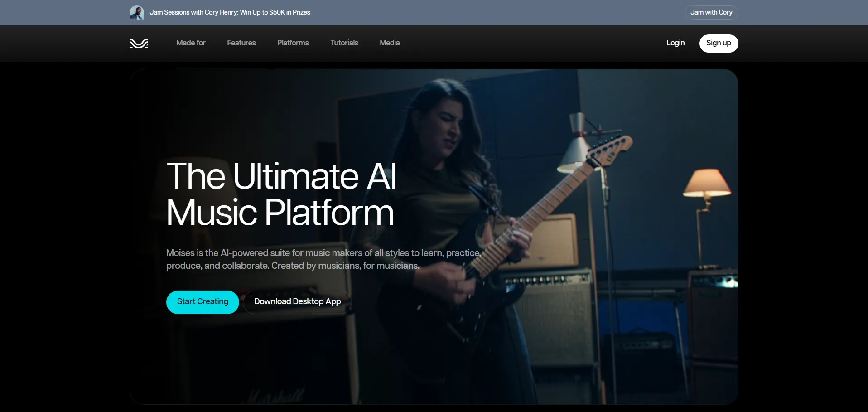The width and height of the screenshot is (868, 412).
Task: Expand the Made for menu
Action: click(191, 43)
